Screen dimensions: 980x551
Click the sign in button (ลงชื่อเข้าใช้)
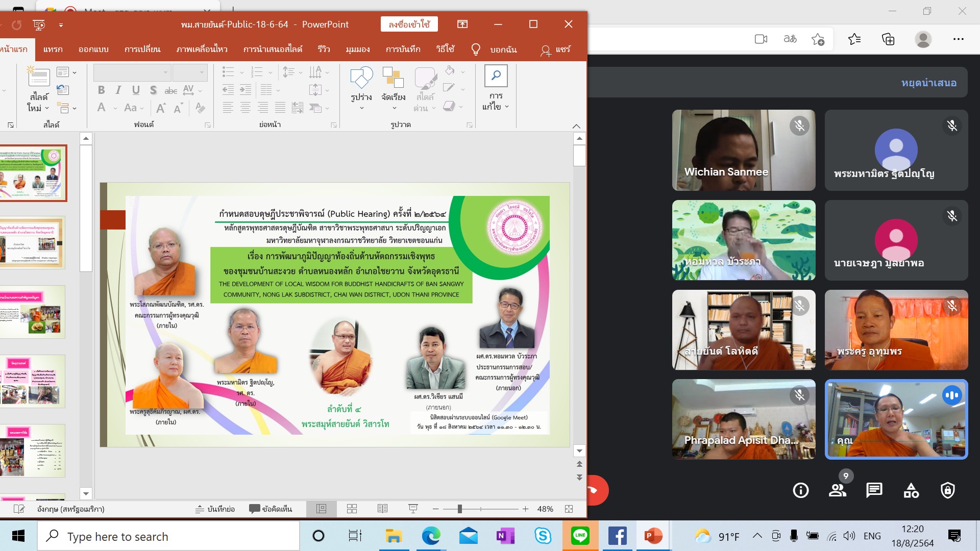pyautogui.click(x=409, y=24)
